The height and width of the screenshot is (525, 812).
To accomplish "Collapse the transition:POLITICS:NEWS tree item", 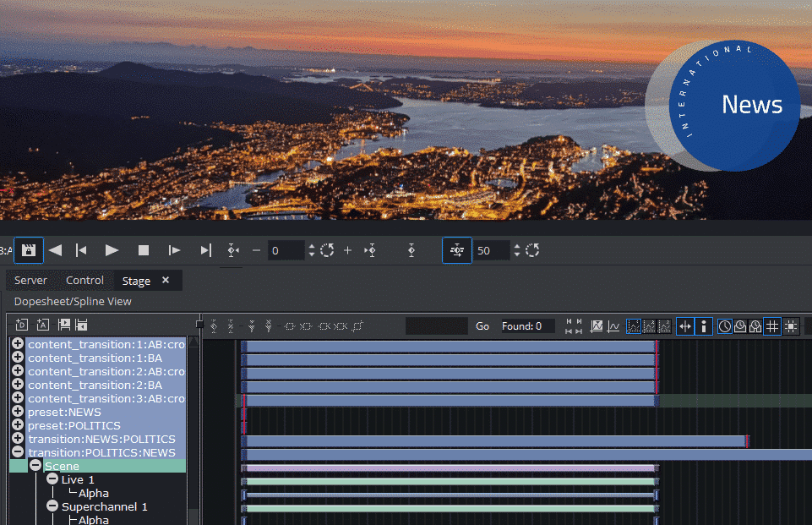I will (18, 453).
